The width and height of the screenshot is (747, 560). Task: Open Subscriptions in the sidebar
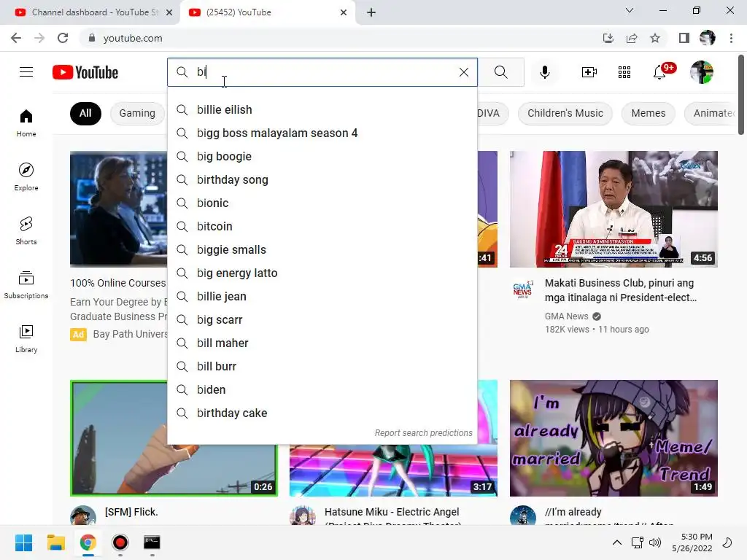(26, 285)
